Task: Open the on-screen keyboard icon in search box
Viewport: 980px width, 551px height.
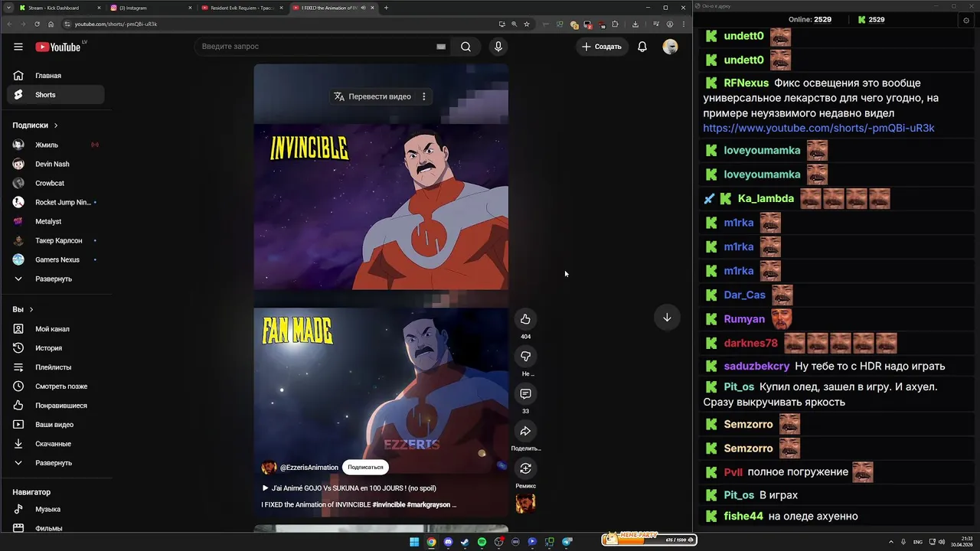Action: point(441,47)
